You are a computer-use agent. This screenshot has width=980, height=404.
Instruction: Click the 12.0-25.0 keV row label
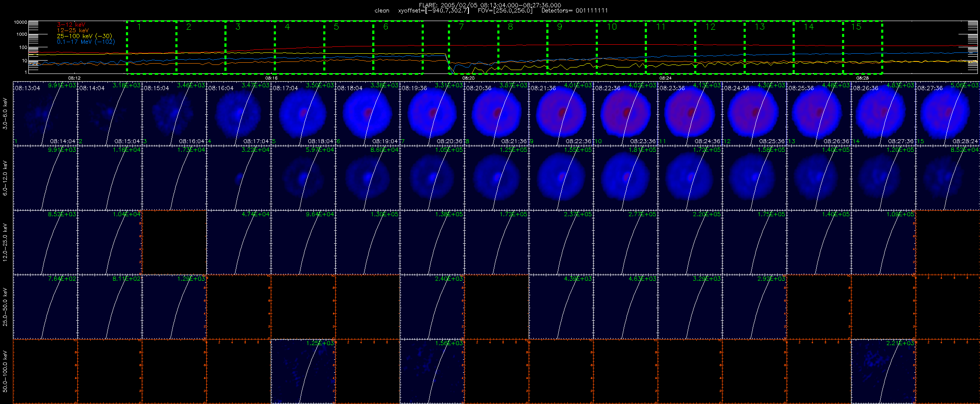point(5,242)
